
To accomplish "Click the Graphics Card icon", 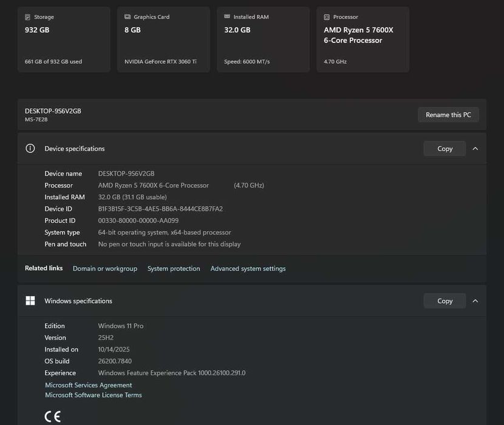I will coord(128,17).
